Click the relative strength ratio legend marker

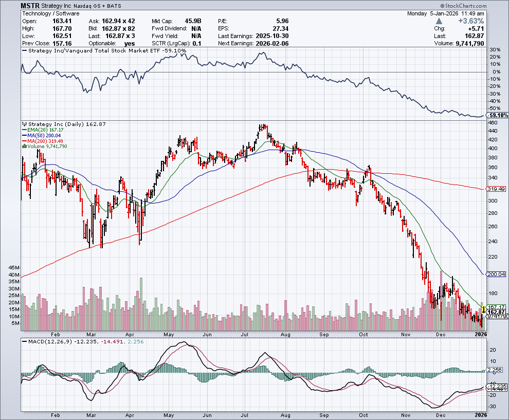pyautogui.click(x=24, y=51)
